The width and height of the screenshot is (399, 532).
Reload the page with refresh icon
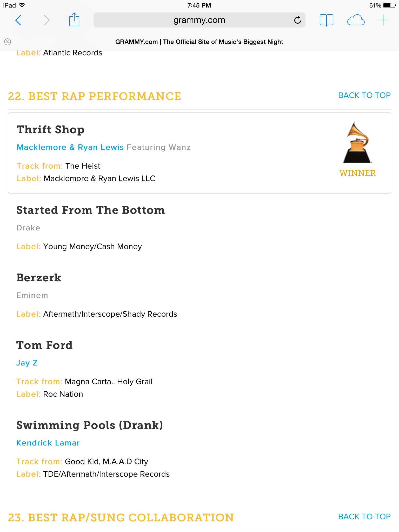(x=298, y=20)
